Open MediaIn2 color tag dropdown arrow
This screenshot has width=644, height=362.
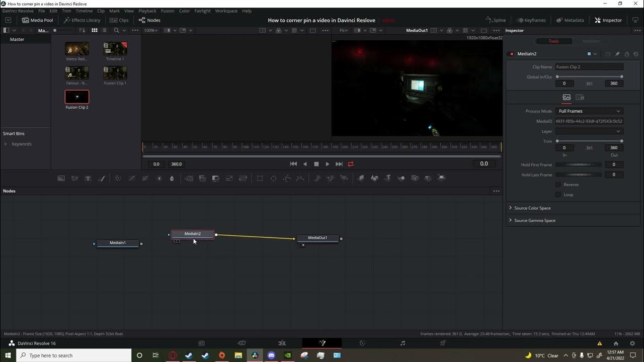(x=595, y=54)
